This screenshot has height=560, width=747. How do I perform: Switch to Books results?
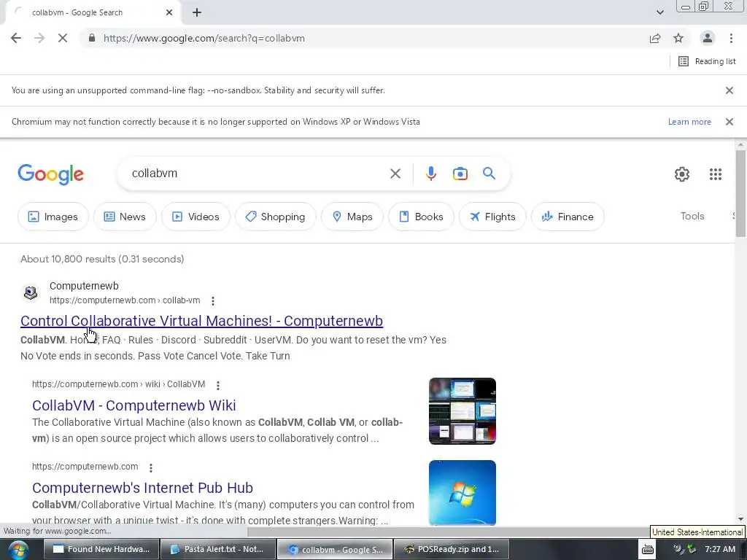tap(421, 217)
